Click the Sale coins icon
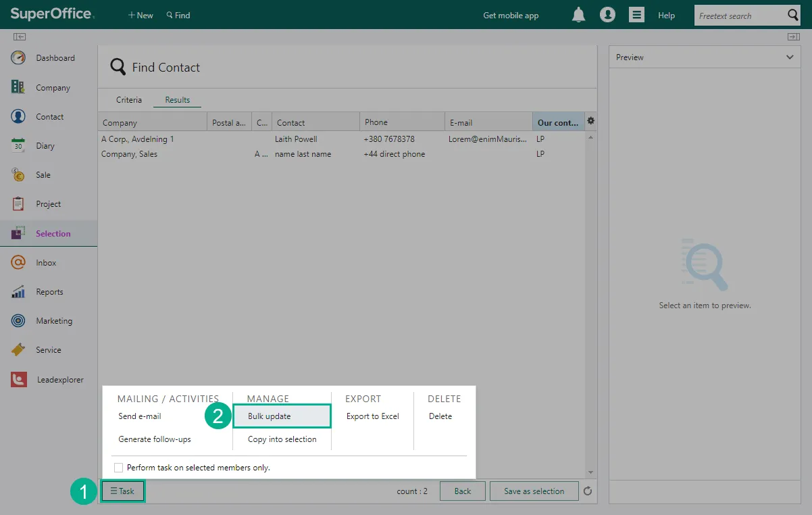The height and width of the screenshot is (515, 812). (x=18, y=174)
